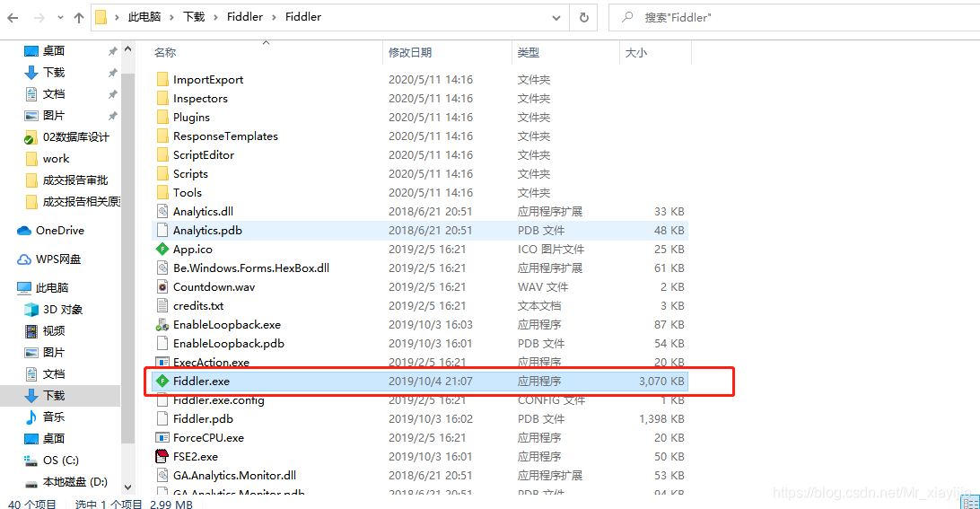Viewport: 980px width, 509px height.
Task: Unpin 图片 using its pin icon
Action: click(x=112, y=117)
